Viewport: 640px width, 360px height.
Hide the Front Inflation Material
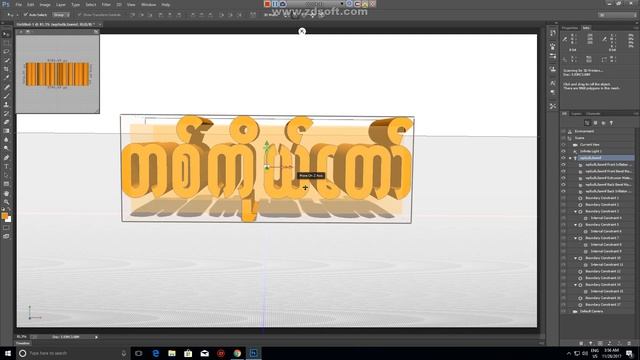[x=563, y=164]
